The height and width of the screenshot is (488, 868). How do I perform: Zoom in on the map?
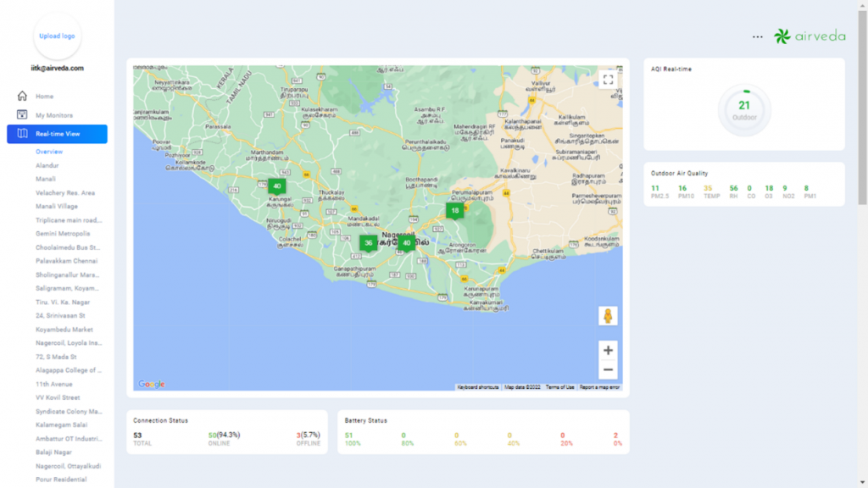click(607, 350)
